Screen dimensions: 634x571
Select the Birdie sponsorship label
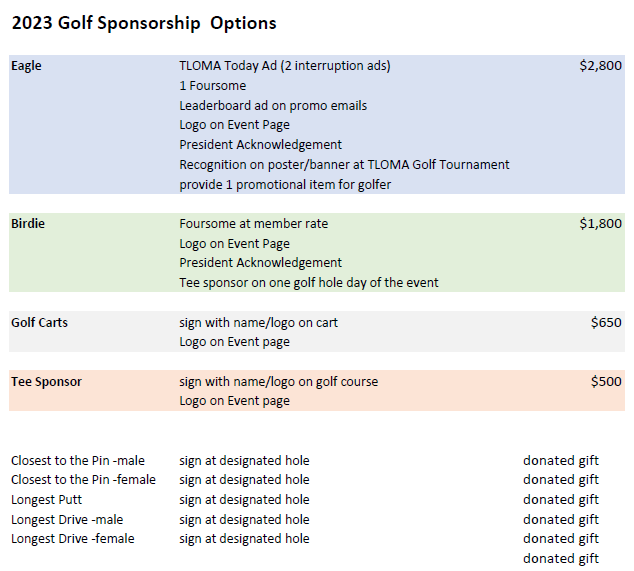(28, 224)
